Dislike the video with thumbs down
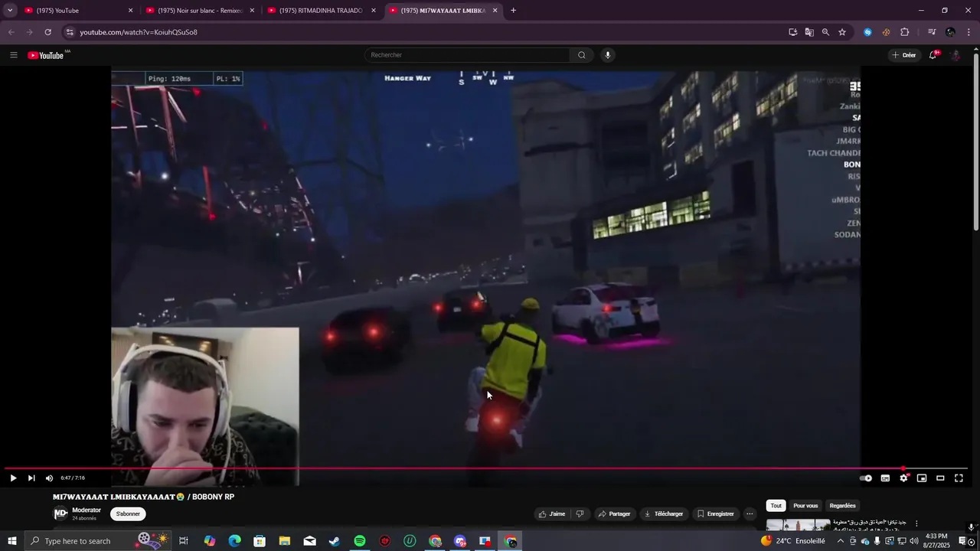 point(580,514)
